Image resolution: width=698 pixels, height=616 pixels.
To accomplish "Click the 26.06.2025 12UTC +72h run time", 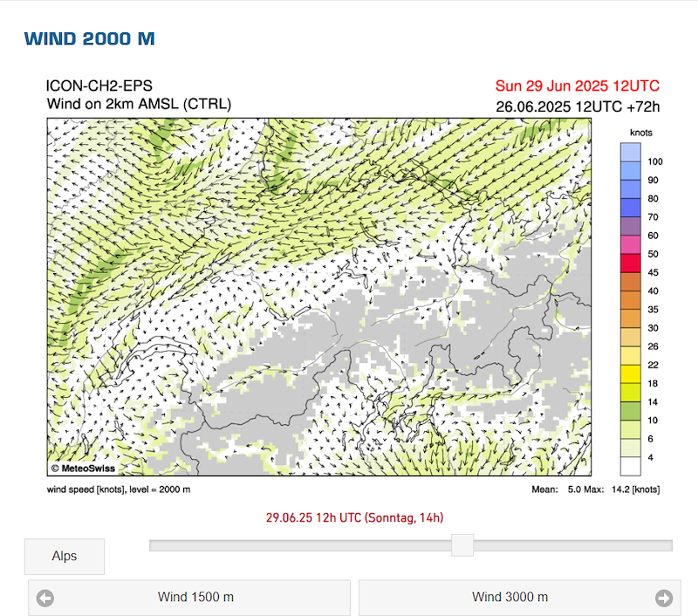I will point(578,106).
